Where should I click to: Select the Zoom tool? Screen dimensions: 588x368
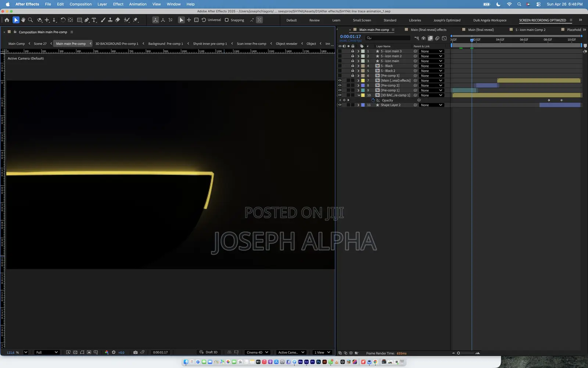(x=31, y=20)
